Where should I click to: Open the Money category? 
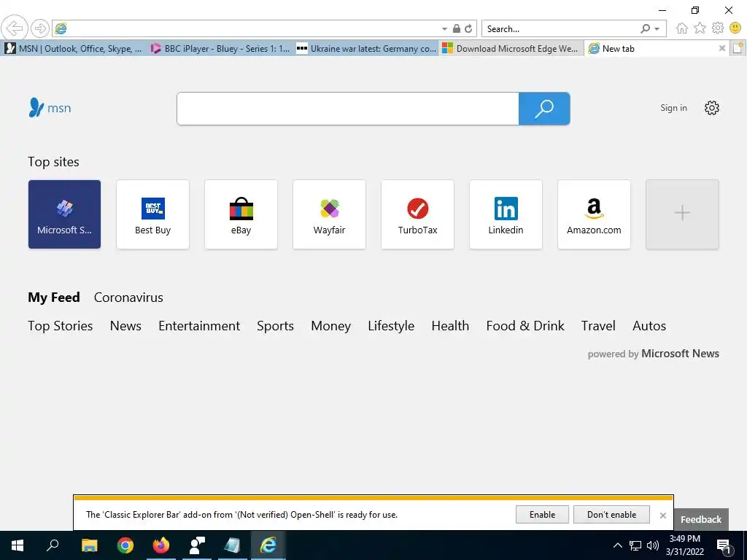click(330, 326)
